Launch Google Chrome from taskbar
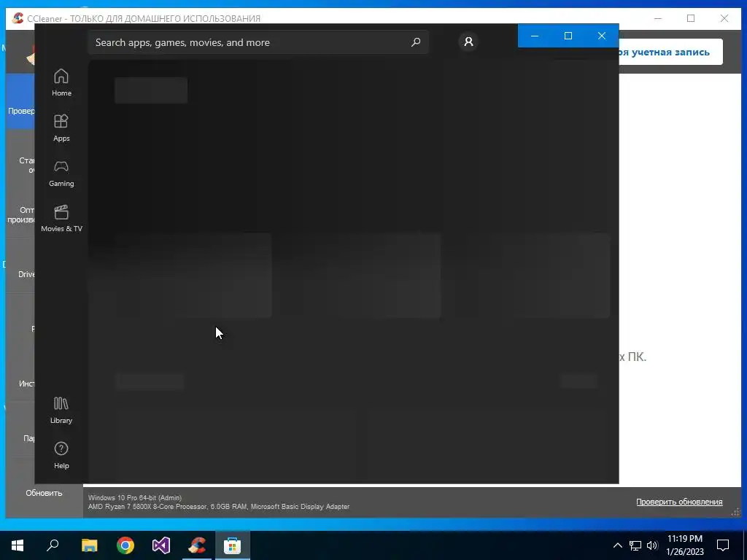The width and height of the screenshot is (747, 560). coord(125,545)
